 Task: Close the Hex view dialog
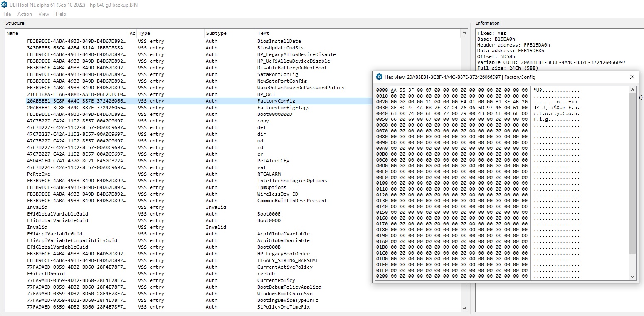(x=632, y=77)
